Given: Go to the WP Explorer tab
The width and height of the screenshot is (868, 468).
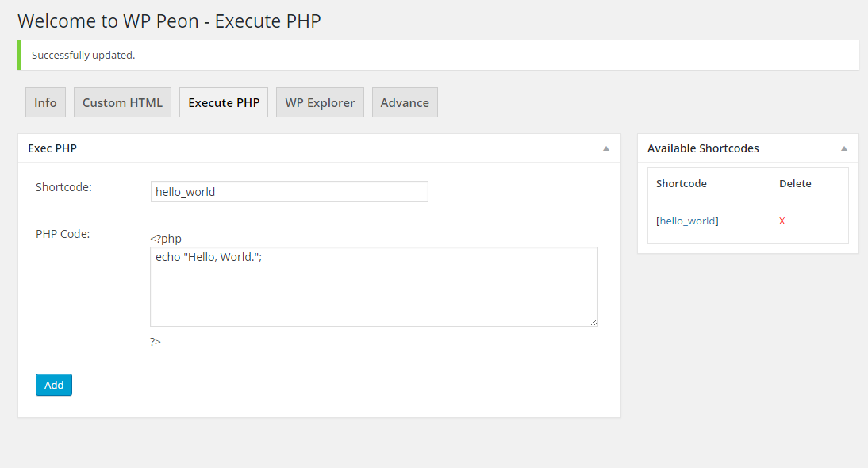Looking at the screenshot, I should point(320,102).
